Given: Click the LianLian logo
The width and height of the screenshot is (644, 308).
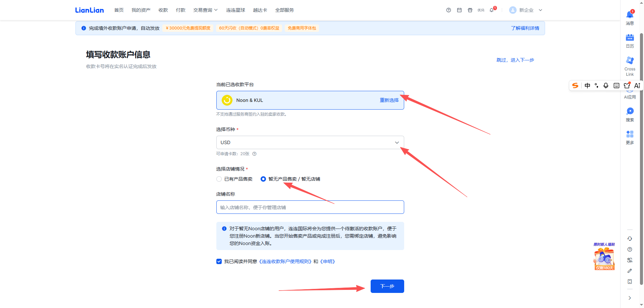Looking at the screenshot, I should click(x=90, y=10).
